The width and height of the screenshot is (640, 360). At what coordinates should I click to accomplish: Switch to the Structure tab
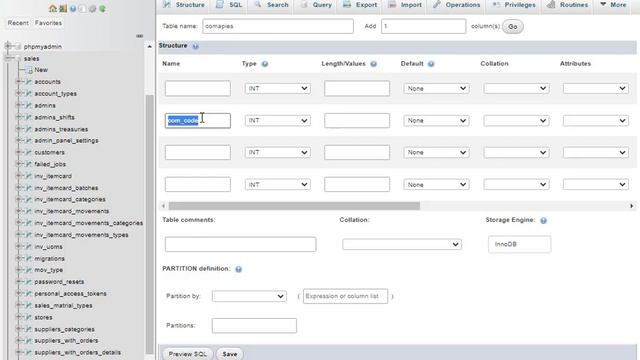(x=184, y=5)
